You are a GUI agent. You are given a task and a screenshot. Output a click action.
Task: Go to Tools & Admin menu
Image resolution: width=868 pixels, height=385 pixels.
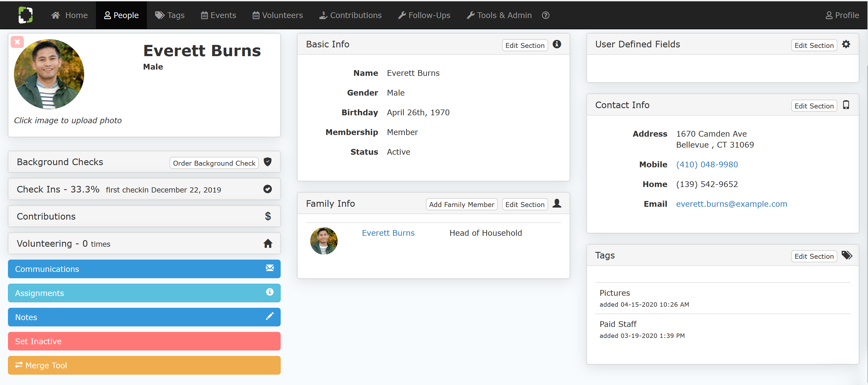point(499,15)
